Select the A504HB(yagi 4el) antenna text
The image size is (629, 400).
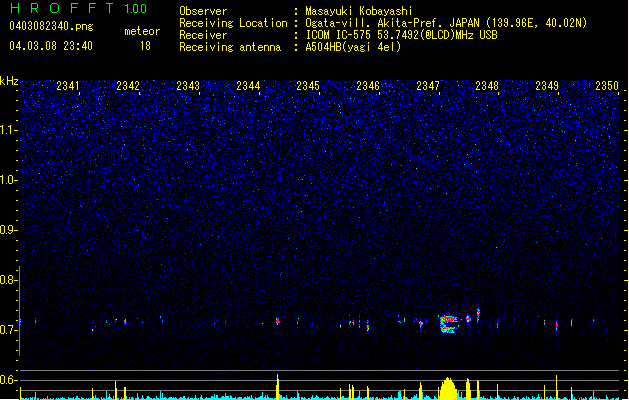pos(353,47)
